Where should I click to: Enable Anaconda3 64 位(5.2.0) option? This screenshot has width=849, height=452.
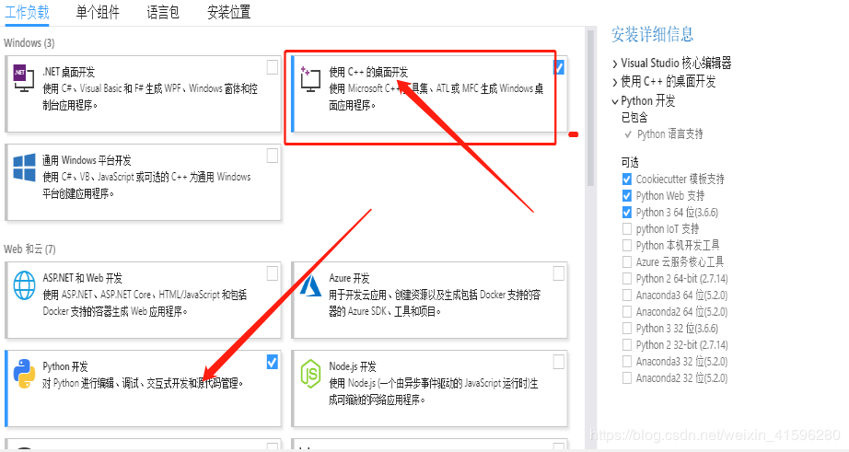click(x=627, y=295)
